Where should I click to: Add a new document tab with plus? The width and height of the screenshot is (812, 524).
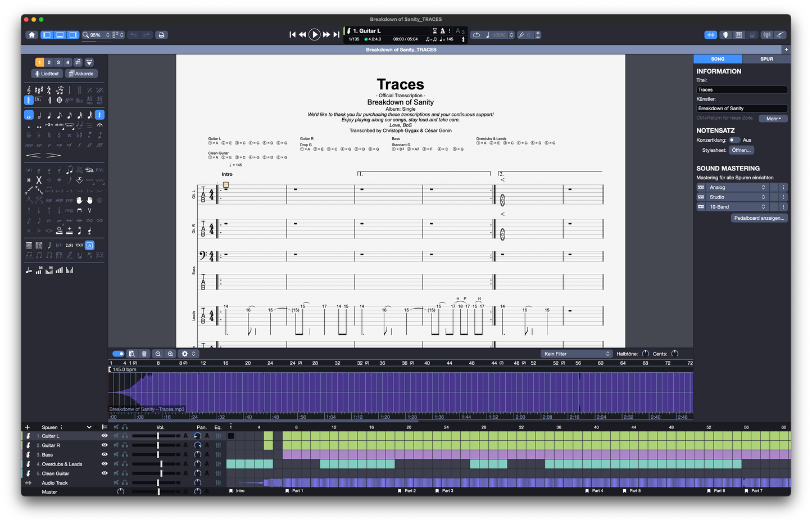click(786, 49)
